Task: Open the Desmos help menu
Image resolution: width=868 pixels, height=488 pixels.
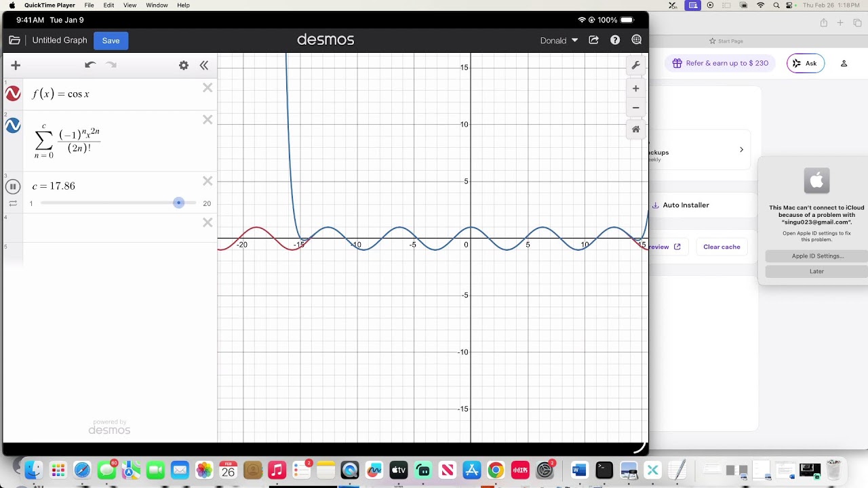Action: coord(615,41)
